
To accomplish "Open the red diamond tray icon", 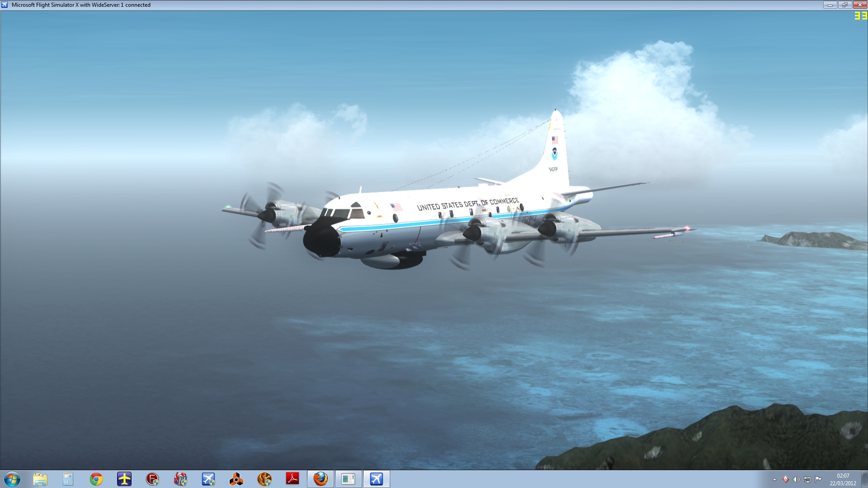I will click(x=786, y=479).
